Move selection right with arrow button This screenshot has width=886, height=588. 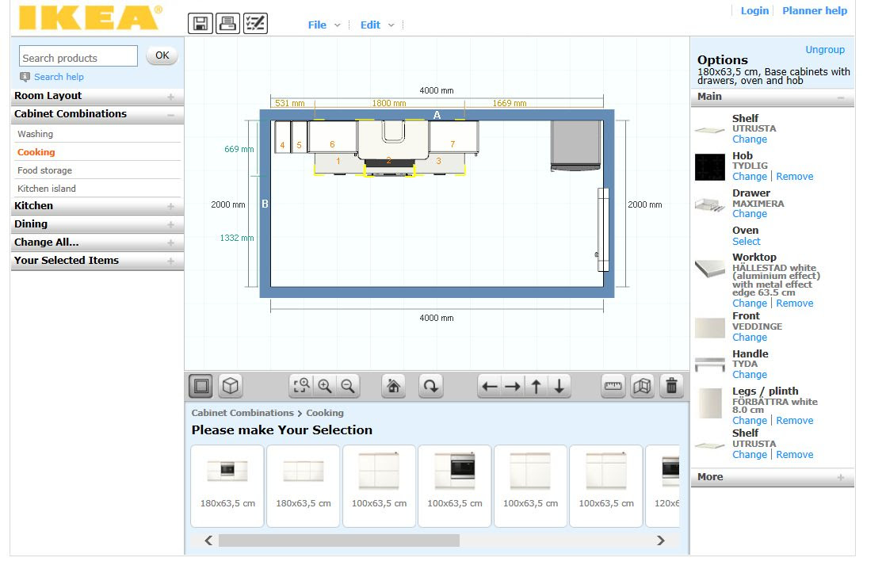tap(513, 387)
